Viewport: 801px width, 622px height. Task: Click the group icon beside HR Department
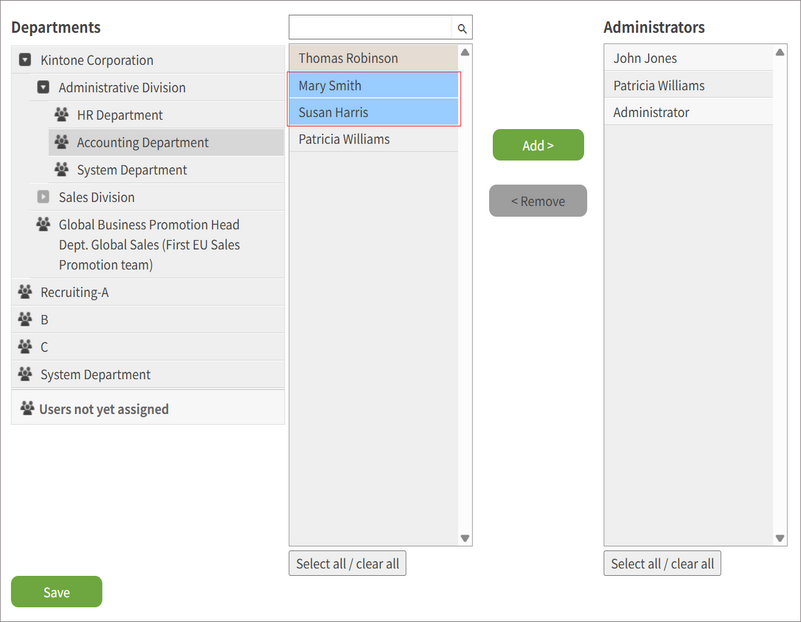click(62, 115)
